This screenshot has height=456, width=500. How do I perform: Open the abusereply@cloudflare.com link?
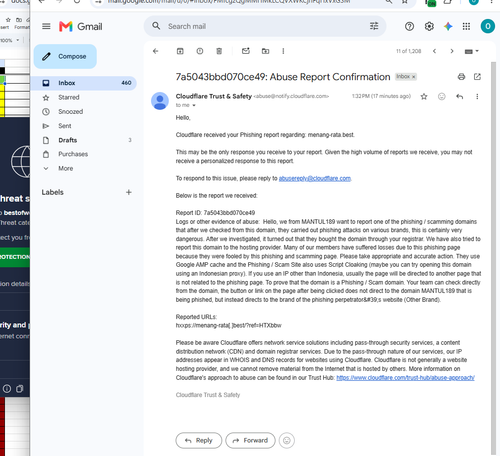315,178
